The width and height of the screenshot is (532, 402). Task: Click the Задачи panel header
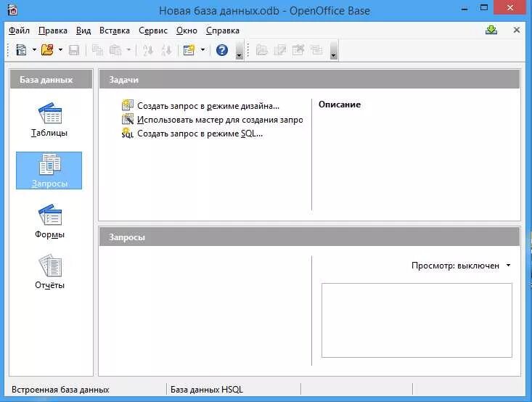(309, 79)
